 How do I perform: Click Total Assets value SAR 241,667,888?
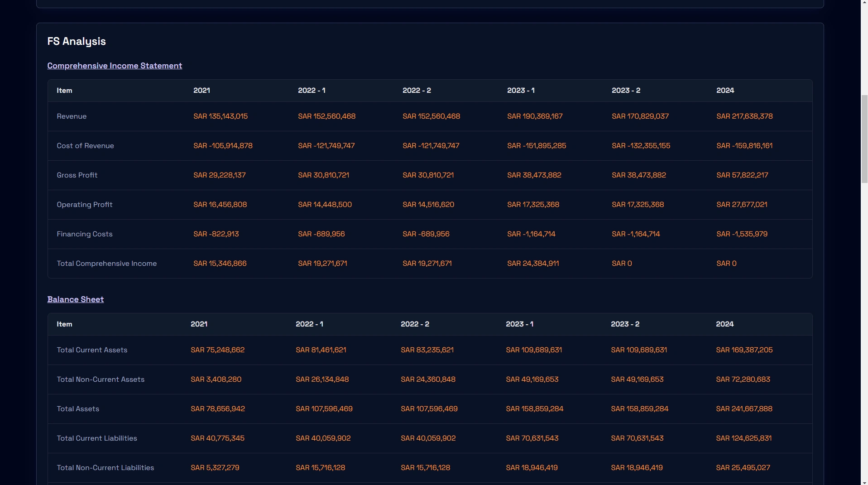coord(744,409)
